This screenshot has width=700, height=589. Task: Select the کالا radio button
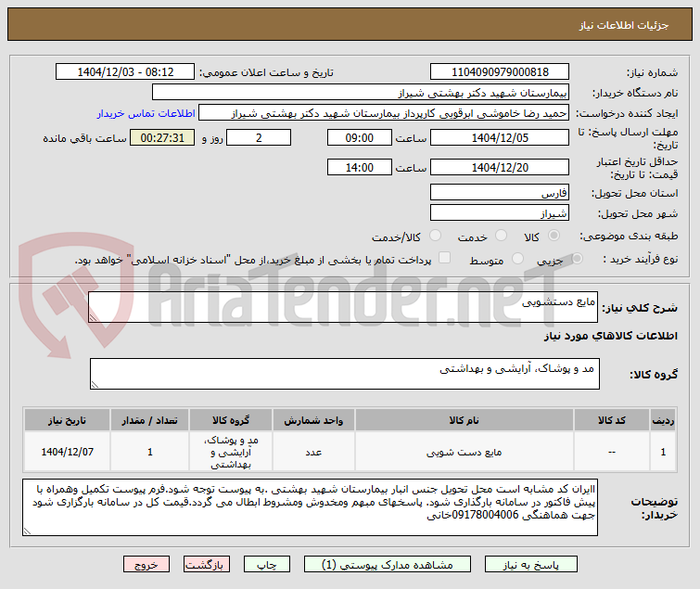pyautogui.click(x=554, y=236)
